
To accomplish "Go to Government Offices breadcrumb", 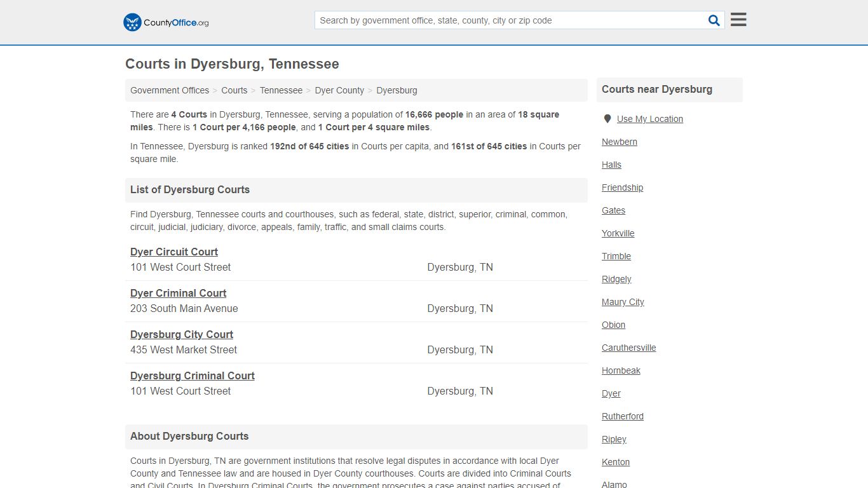I will [x=170, y=90].
